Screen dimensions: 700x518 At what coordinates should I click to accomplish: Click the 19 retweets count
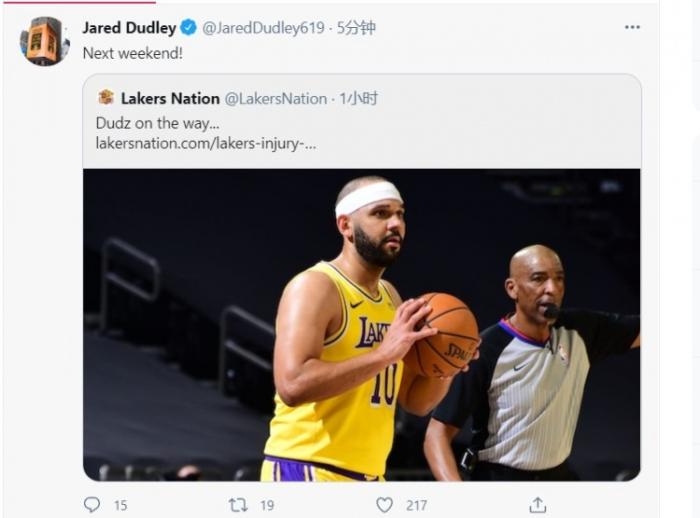(x=267, y=506)
